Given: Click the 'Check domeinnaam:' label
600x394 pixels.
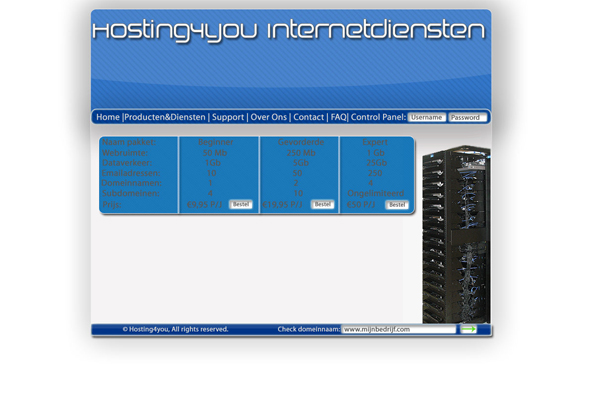Looking at the screenshot, I should pos(309,329).
